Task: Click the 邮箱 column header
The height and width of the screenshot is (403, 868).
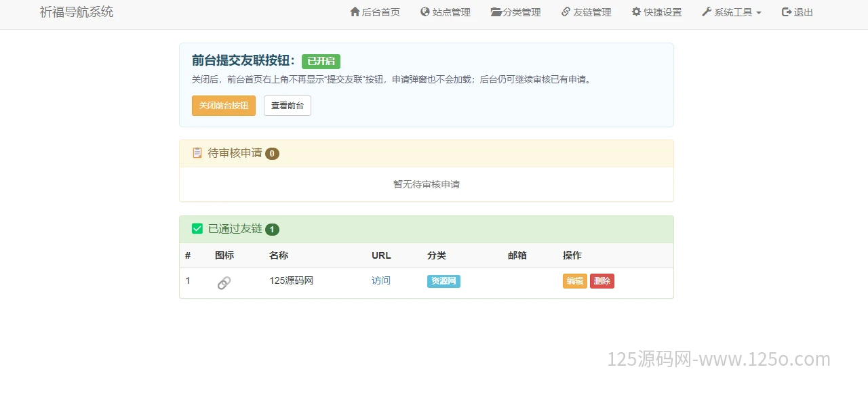Action: click(517, 255)
